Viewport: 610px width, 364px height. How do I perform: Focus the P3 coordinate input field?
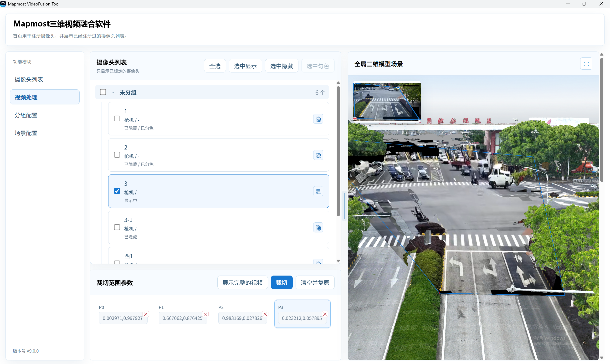pos(302,318)
